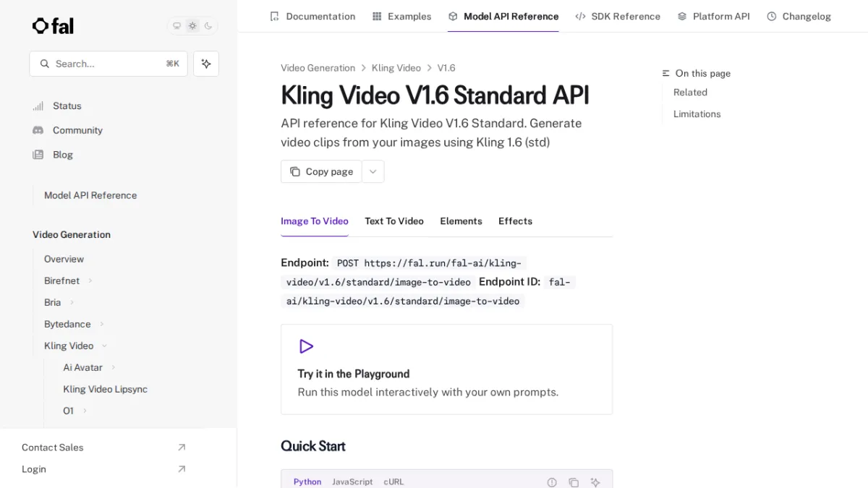Click Contact Sales external arrow icon
Viewport: 868px width, 488px height.
[x=182, y=448]
